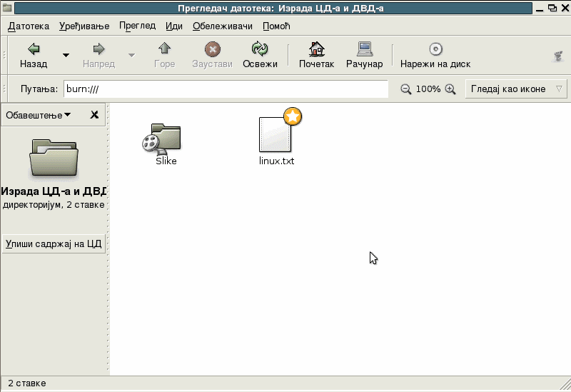Click the Slike folder name label

166,161
